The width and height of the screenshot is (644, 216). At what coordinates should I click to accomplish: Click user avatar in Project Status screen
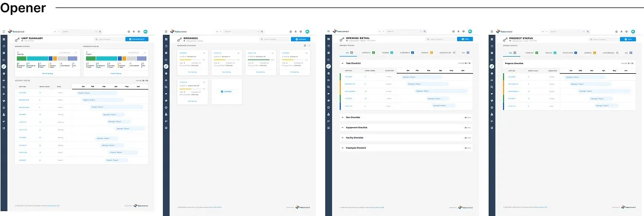click(x=633, y=32)
